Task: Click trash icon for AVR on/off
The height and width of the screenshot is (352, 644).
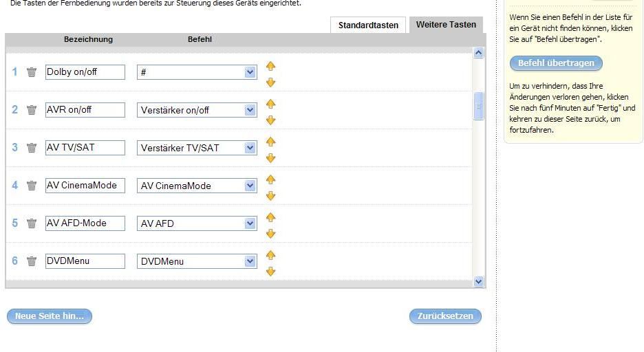Action: [31, 110]
